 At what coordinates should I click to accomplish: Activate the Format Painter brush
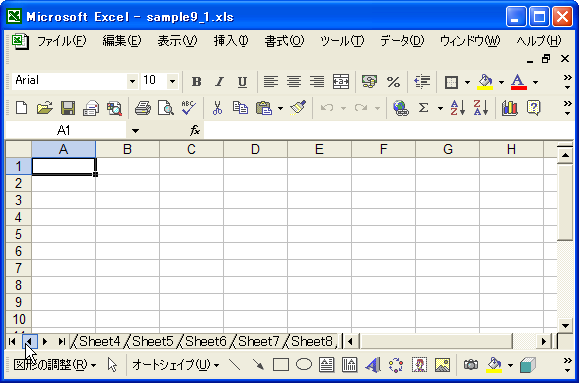pos(298,107)
